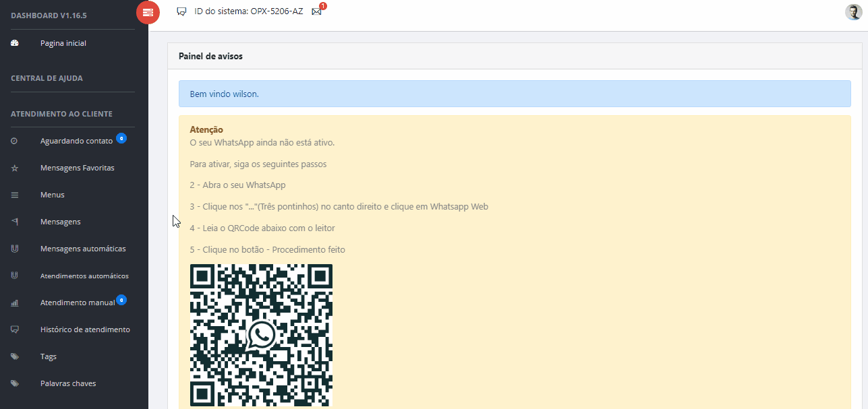
Task: Click the chat monitor icon beside system ID
Action: (181, 11)
